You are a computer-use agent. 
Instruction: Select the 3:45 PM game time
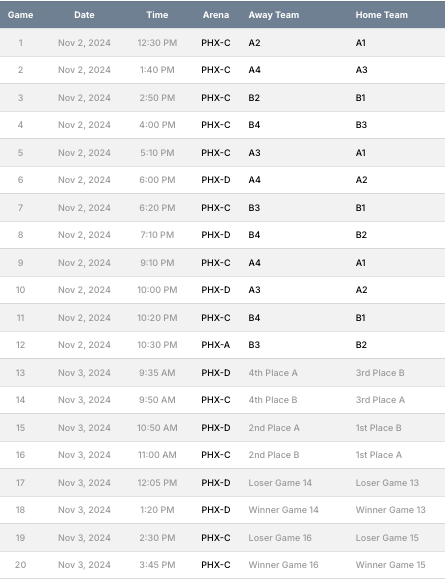click(157, 565)
